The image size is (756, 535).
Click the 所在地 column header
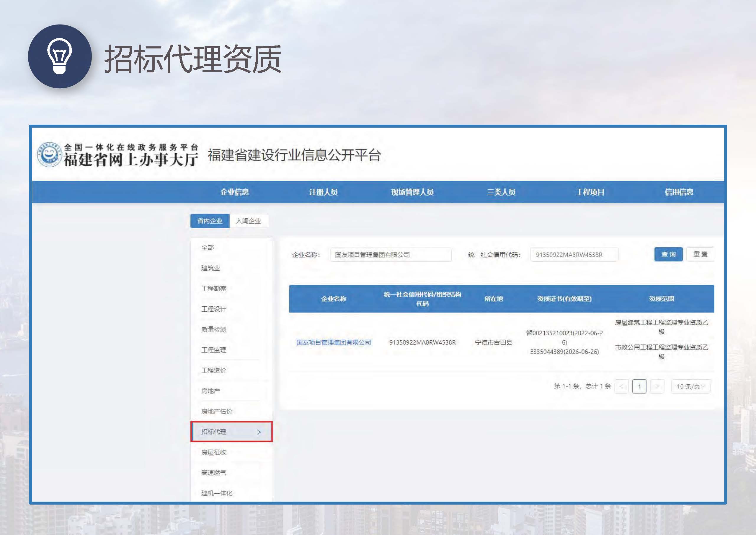click(x=494, y=299)
